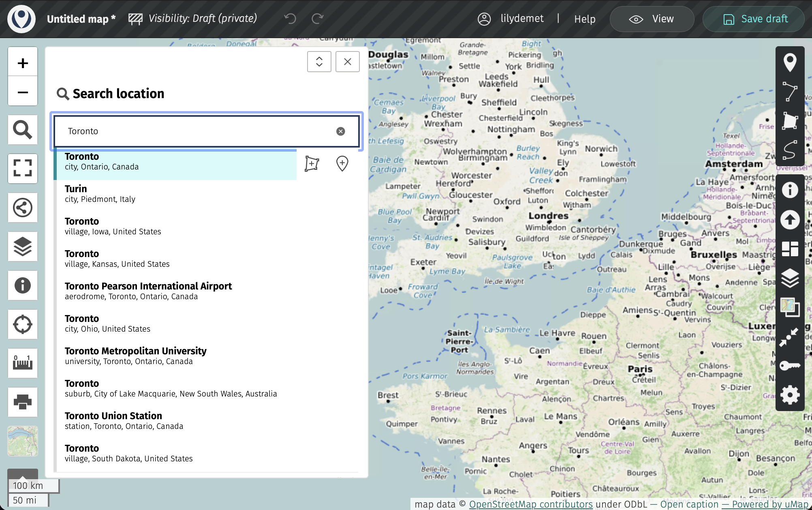This screenshot has width=812, height=510.
Task: Expand the caption bar arrow at bottom left
Action: tap(23, 474)
